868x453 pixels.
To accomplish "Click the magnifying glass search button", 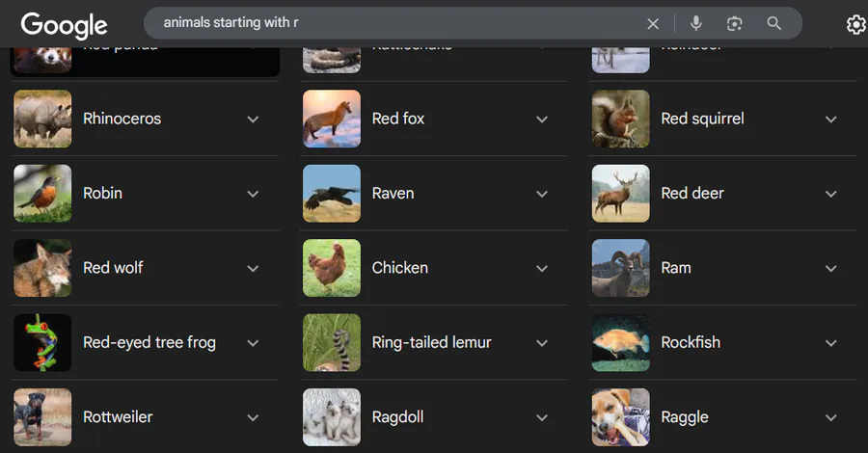I will pyautogui.click(x=773, y=23).
